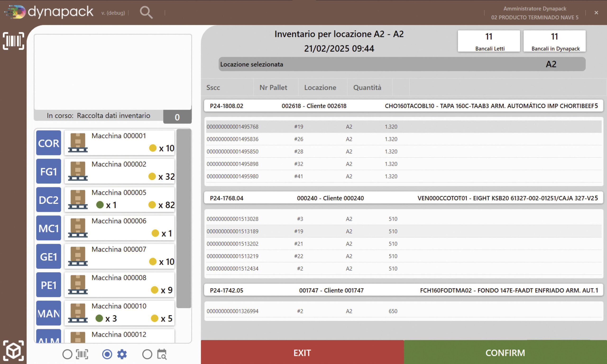Click the dynapack logo
Image resolution: width=607 pixels, height=364 pixels.
pyautogui.click(x=49, y=12)
